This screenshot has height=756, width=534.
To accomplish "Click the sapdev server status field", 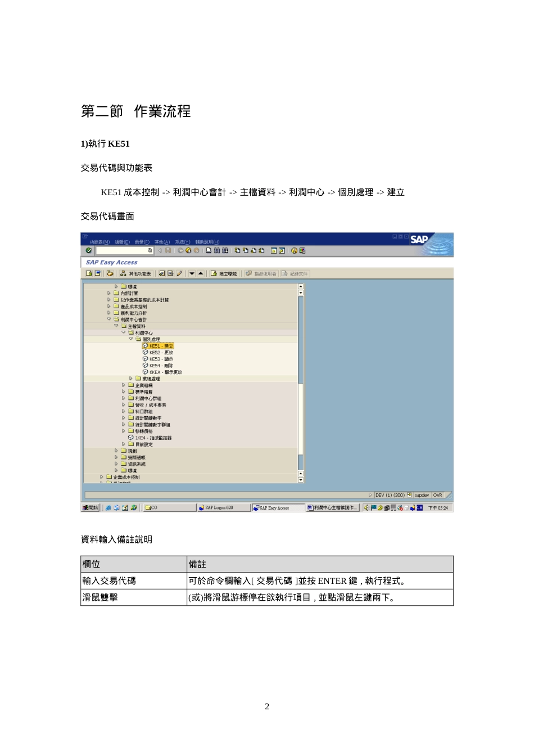I will [422, 495].
